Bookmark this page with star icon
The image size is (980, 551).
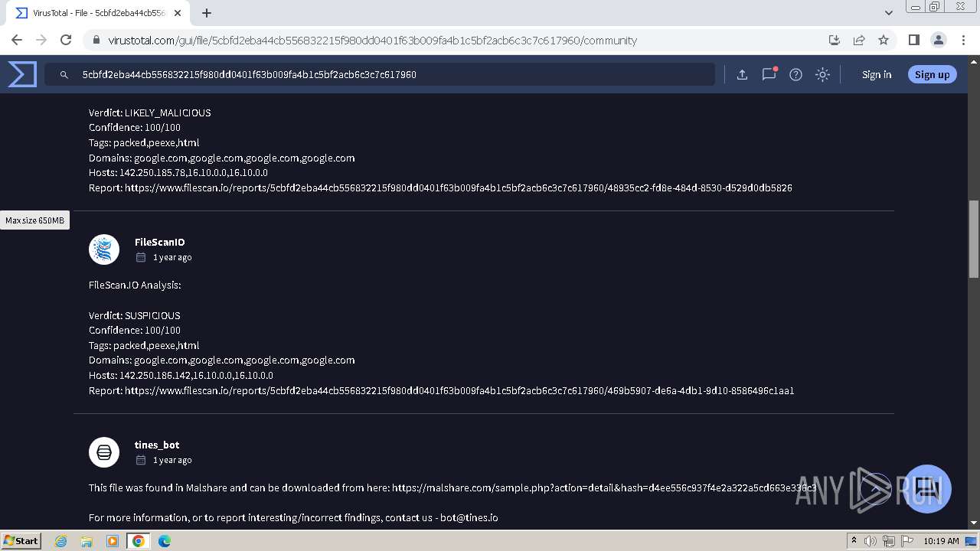click(884, 40)
